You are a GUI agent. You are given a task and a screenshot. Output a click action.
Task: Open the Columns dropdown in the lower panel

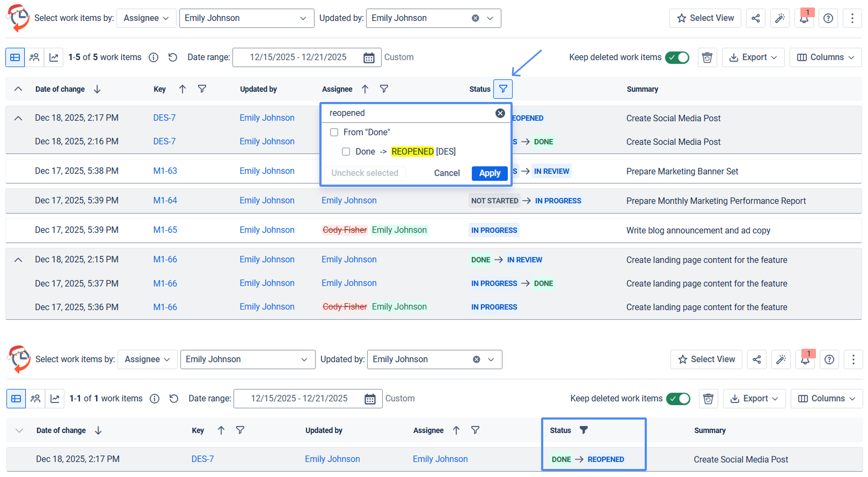point(827,399)
